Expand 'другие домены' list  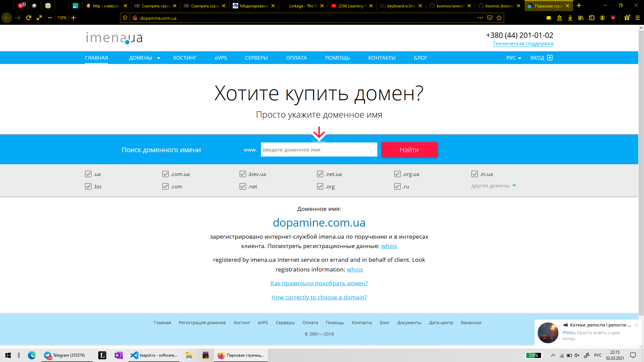pos(493,186)
